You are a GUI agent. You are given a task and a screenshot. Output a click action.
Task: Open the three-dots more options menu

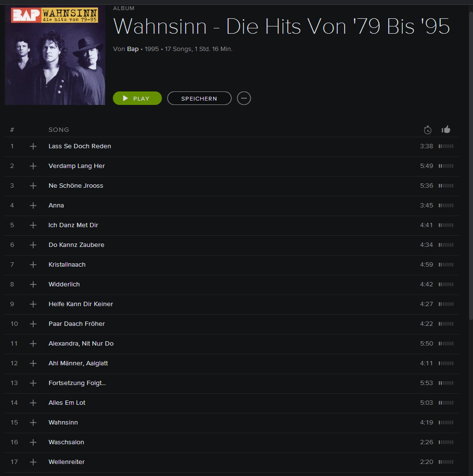(244, 98)
